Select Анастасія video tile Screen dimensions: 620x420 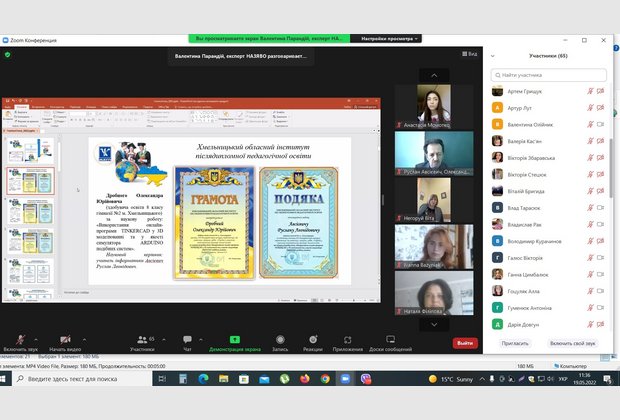click(434, 106)
